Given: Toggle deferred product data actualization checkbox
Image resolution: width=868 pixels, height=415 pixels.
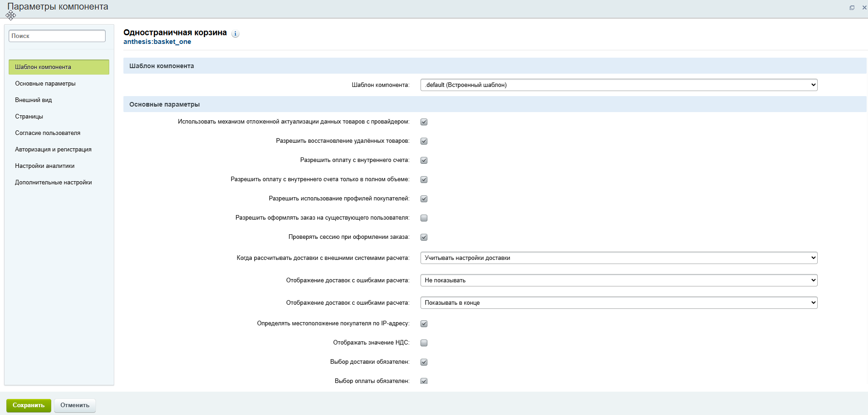Looking at the screenshot, I should (424, 122).
